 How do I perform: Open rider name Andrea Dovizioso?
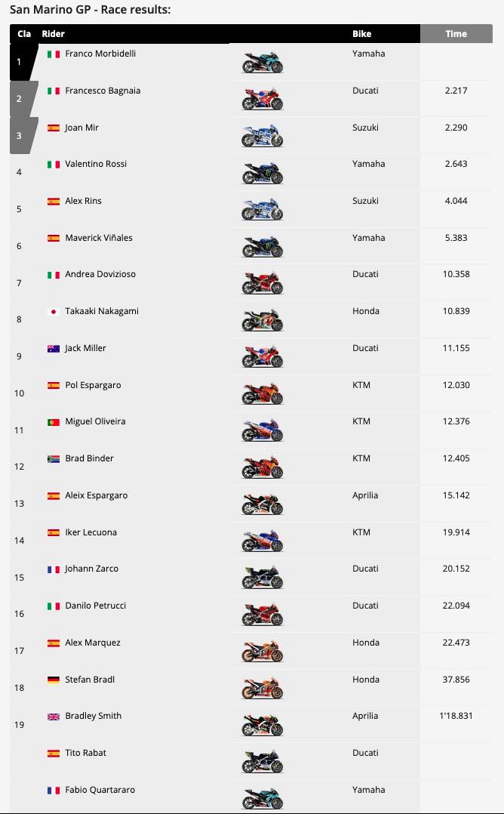[100, 274]
